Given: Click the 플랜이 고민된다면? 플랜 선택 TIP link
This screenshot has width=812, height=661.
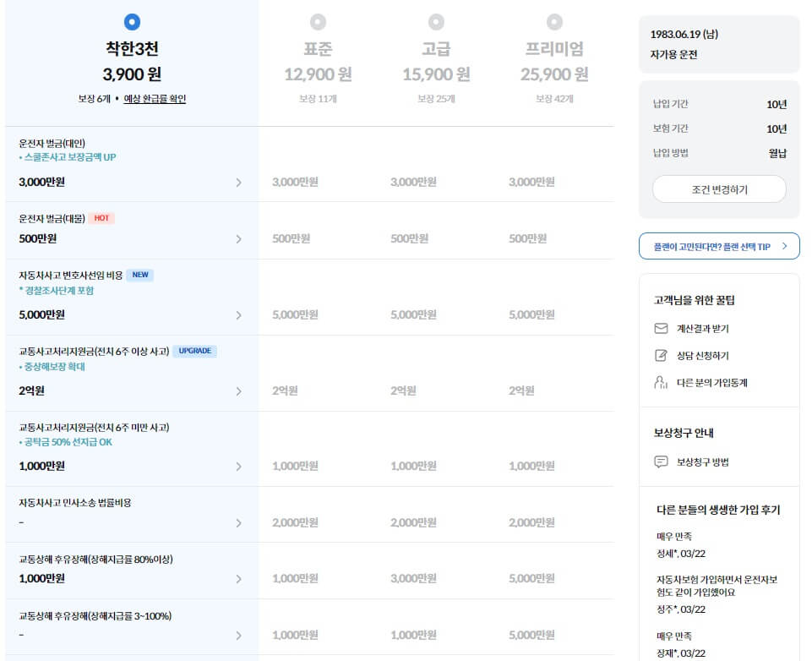Looking at the screenshot, I should click(x=714, y=246).
